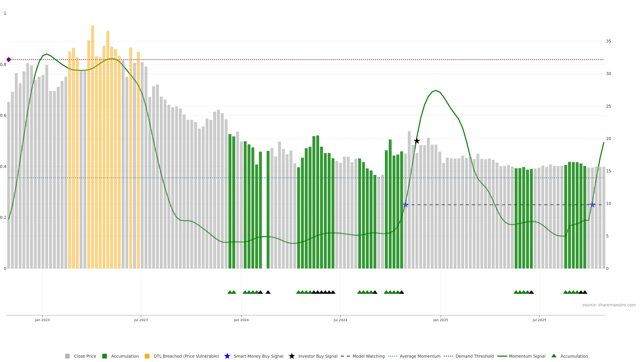
Task: Click the black star icon in the legend
Action: (x=291, y=356)
